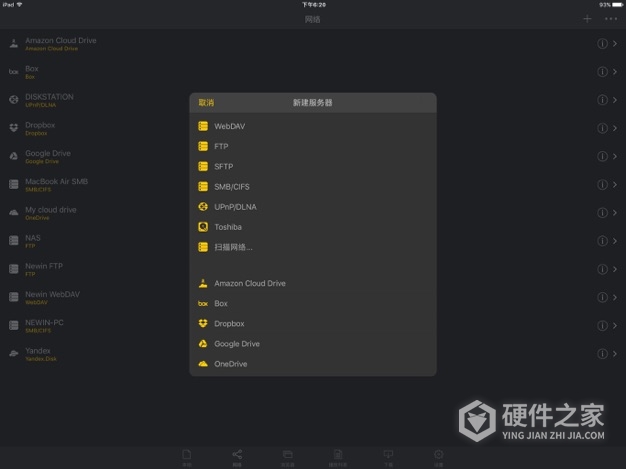Click the chevron on the NAS row
The image size is (626, 469).
pyautogui.click(x=615, y=241)
